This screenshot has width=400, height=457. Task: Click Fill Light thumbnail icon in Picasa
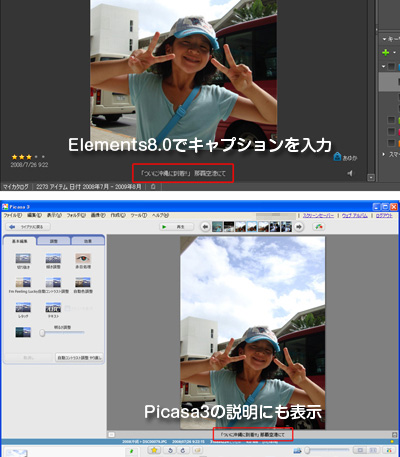(23, 332)
